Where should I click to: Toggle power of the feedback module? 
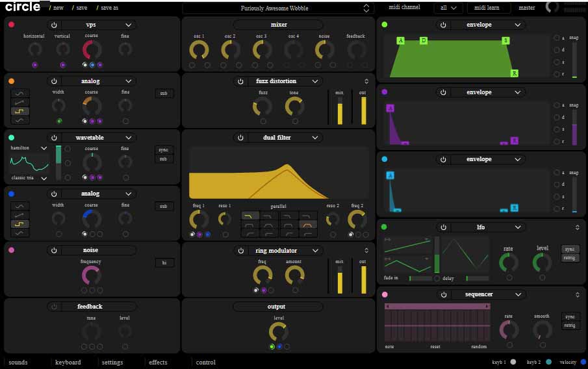pos(54,307)
